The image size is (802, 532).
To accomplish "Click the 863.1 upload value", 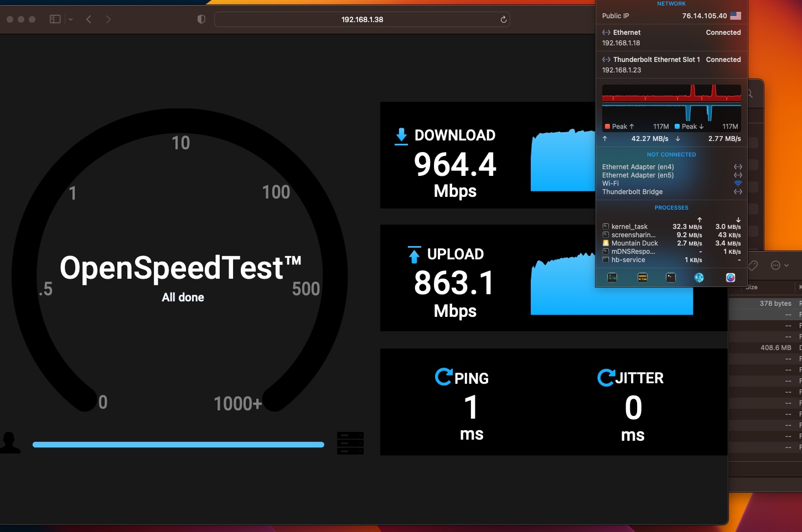I will tap(454, 283).
